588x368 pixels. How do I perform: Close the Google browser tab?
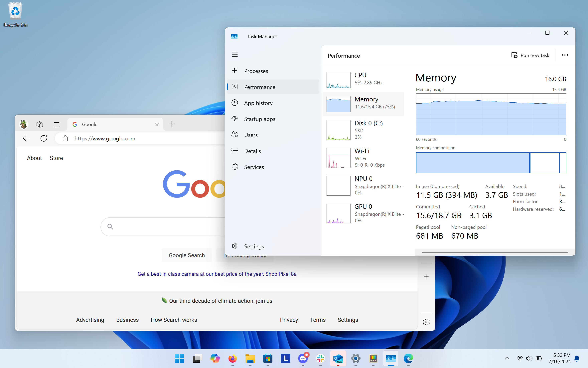pyautogui.click(x=157, y=124)
